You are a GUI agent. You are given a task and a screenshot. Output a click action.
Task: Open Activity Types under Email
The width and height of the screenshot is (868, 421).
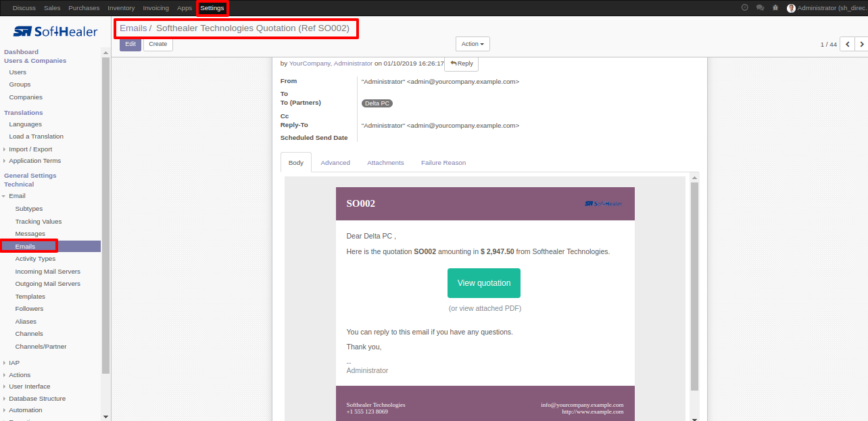point(35,259)
